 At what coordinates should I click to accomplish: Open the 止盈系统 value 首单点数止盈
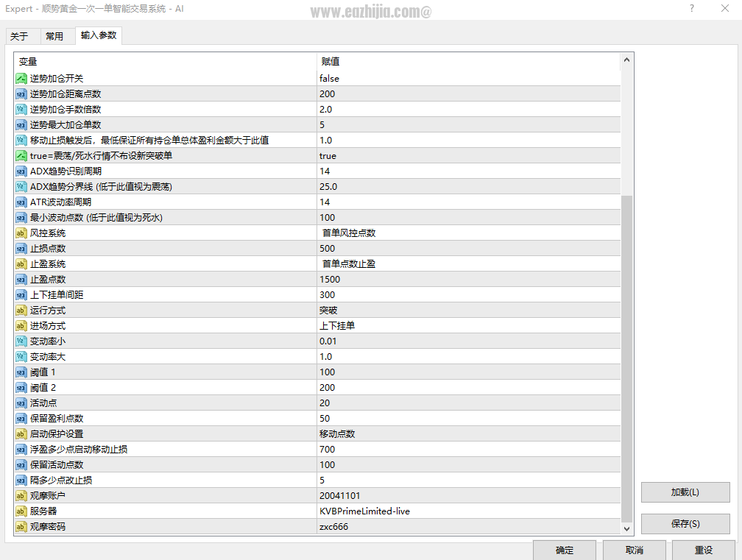tap(349, 264)
